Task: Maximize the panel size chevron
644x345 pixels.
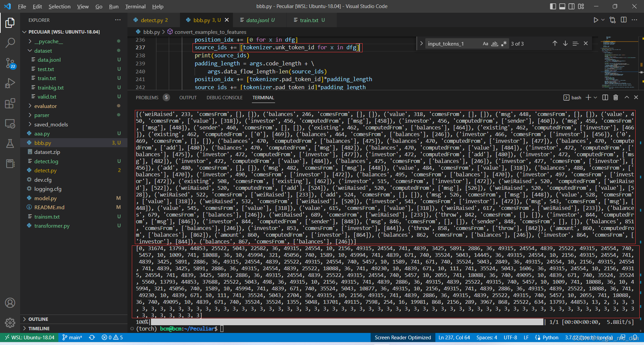Action: coord(627,98)
